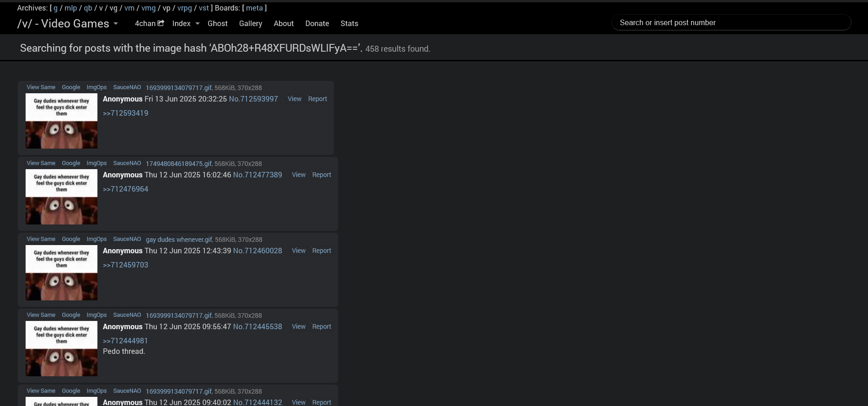This screenshot has height=406, width=868.
Task: Open the Stats page
Action: 349,23
